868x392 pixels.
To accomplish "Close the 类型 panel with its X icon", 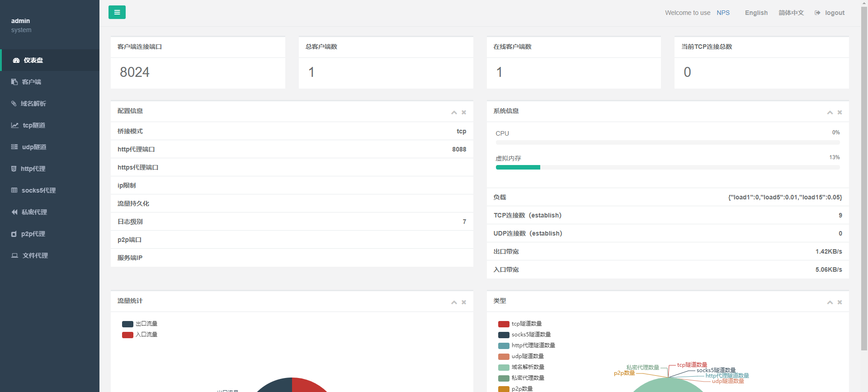I will tap(840, 302).
